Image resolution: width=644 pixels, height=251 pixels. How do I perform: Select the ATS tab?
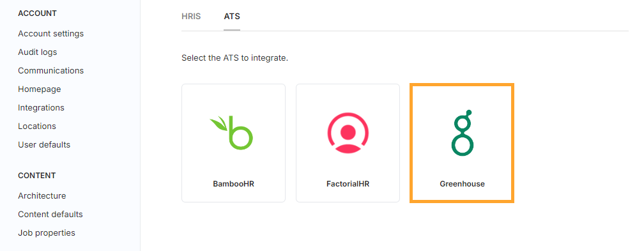[x=232, y=17]
